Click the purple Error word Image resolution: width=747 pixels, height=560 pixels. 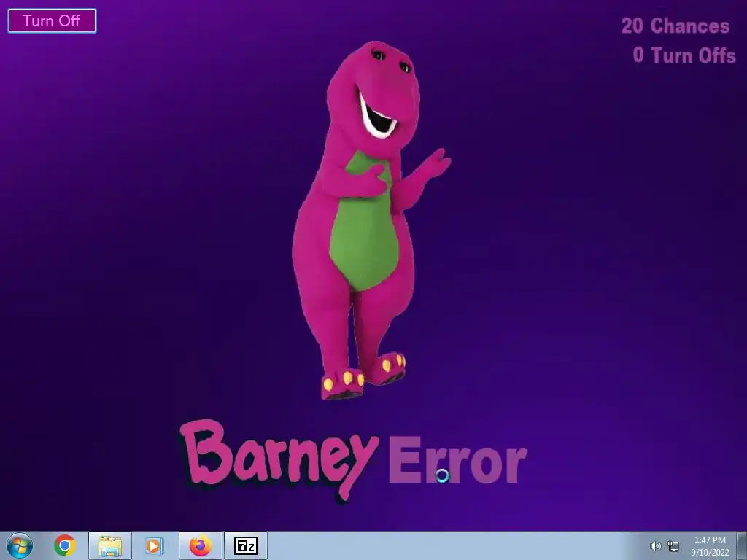coord(458,461)
